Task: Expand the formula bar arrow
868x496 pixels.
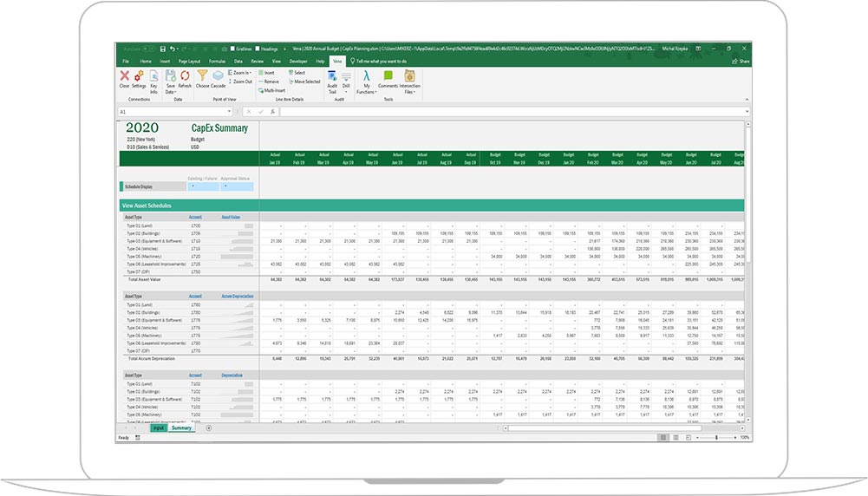Action: click(747, 111)
